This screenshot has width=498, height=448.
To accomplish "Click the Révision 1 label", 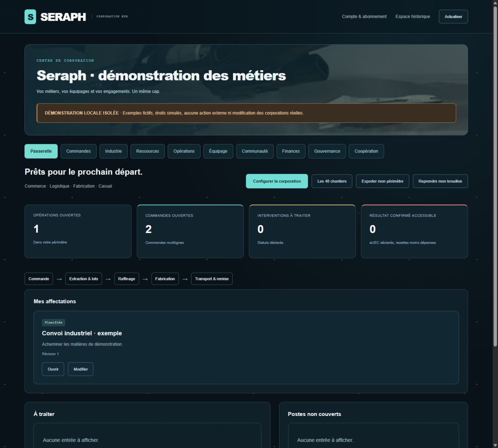I will tap(50, 354).
